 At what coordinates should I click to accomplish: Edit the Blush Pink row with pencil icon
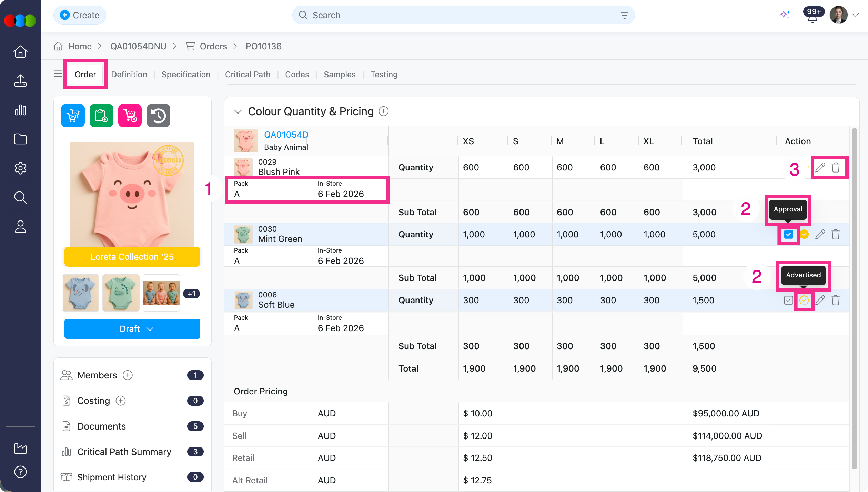tap(820, 167)
